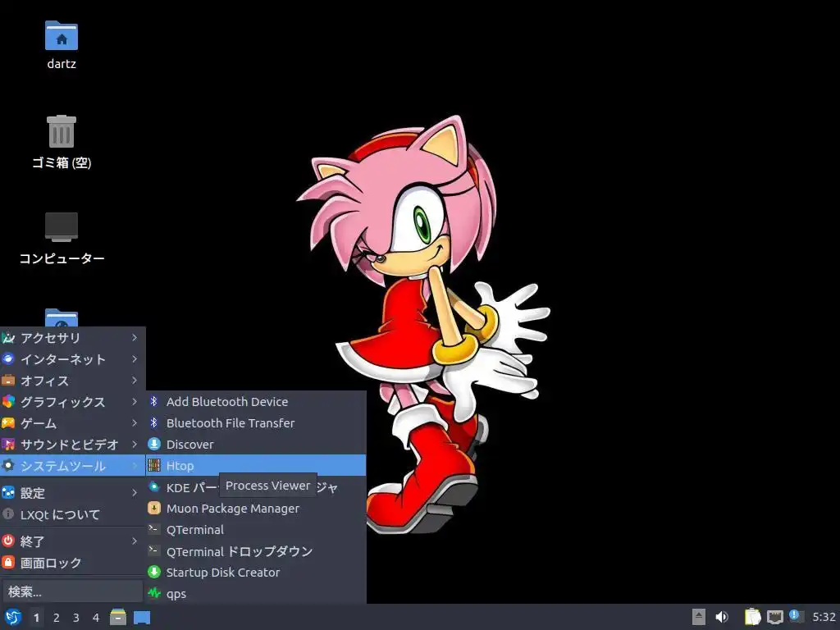Click the Muon Package Manager icon

pos(154,508)
